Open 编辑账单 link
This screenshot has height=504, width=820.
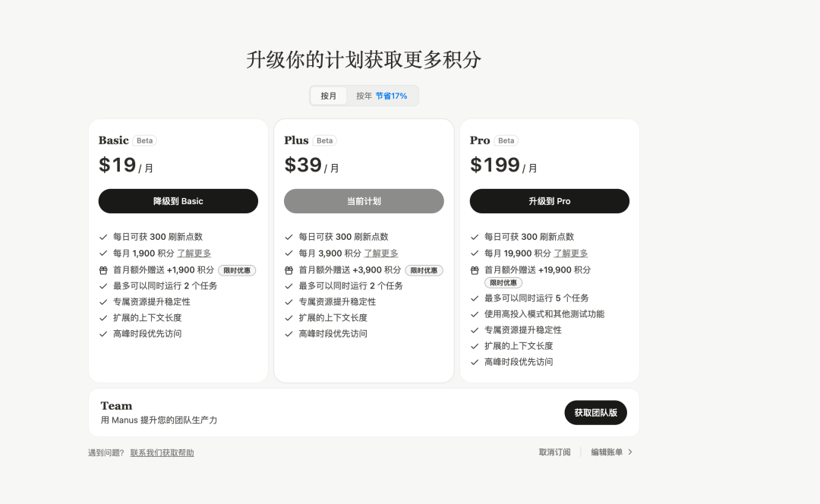click(607, 452)
